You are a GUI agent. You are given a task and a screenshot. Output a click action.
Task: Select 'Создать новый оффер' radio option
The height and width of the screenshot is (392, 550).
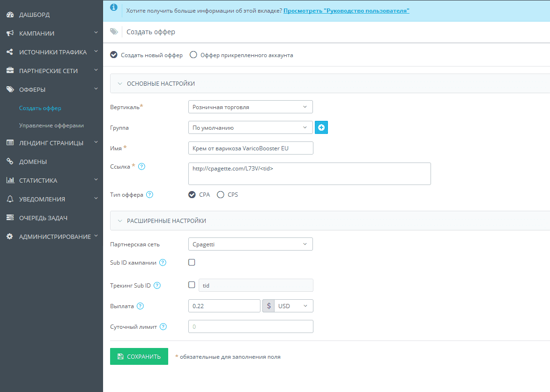[114, 55]
